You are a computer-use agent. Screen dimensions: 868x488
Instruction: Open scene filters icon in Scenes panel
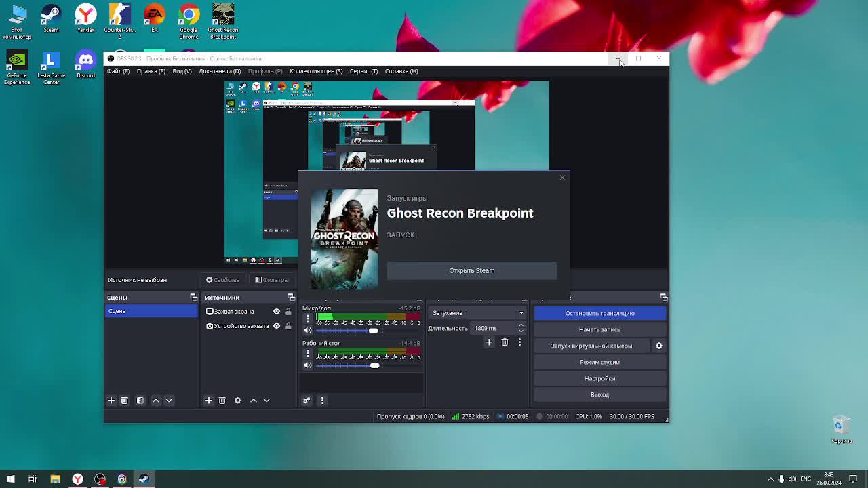140,401
